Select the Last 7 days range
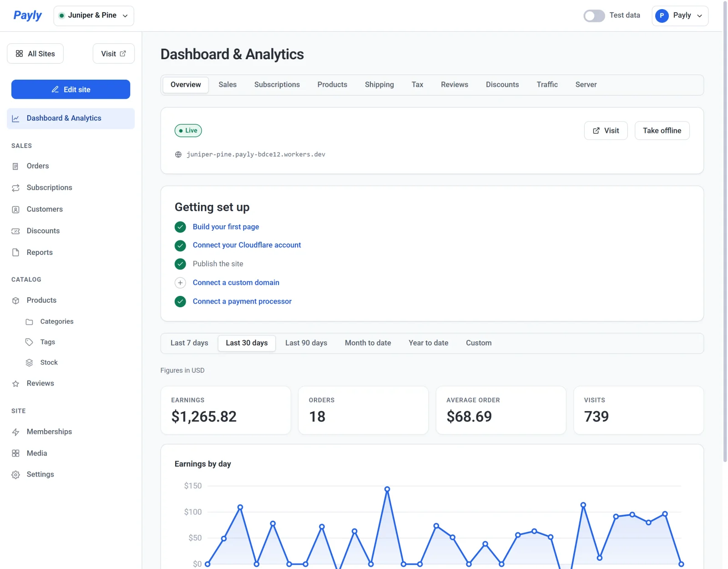728x569 pixels. [x=189, y=343]
